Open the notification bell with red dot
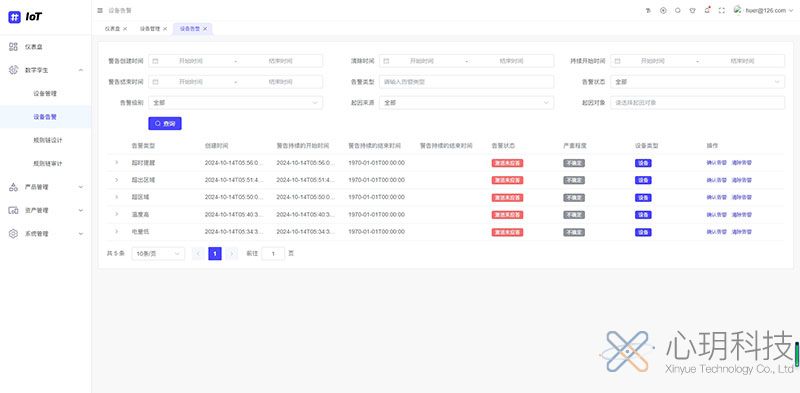This screenshot has width=800, height=393. pyautogui.click(x=707, y=10)
